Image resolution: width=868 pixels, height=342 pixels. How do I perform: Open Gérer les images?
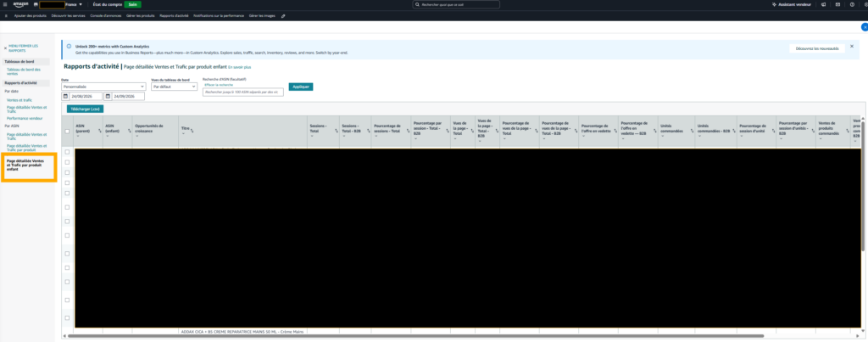[263, 16]
